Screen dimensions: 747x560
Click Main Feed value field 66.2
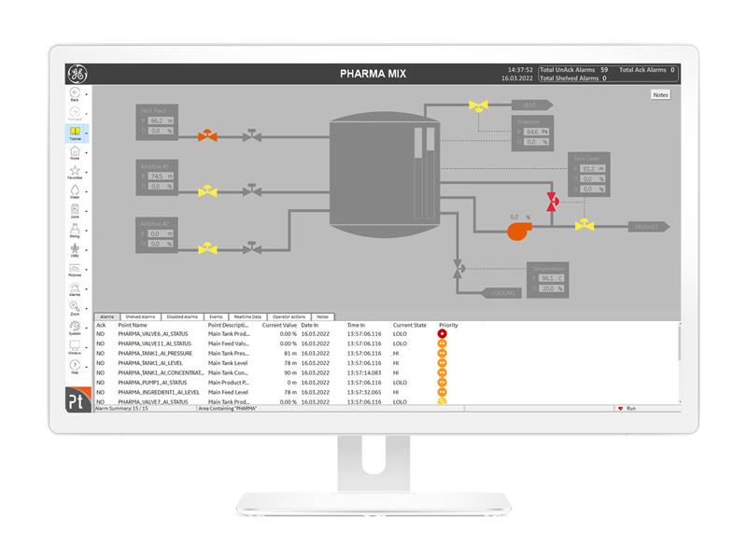point(160,121)
